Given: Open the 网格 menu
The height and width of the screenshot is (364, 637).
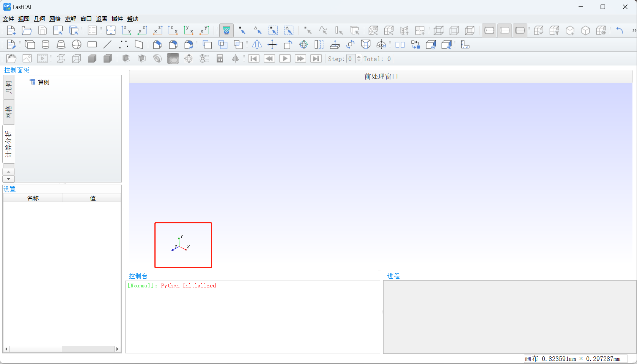Looking at the screenshot, I should 55,19.
